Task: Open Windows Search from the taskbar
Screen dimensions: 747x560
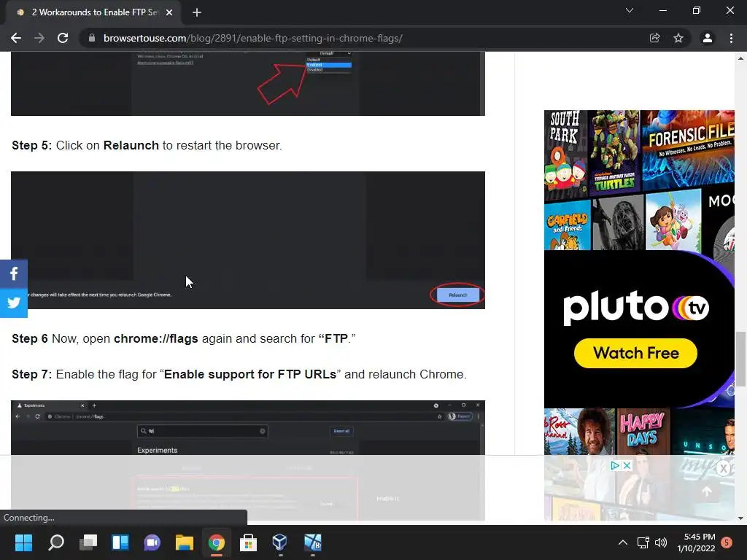Action: point(56,542)
